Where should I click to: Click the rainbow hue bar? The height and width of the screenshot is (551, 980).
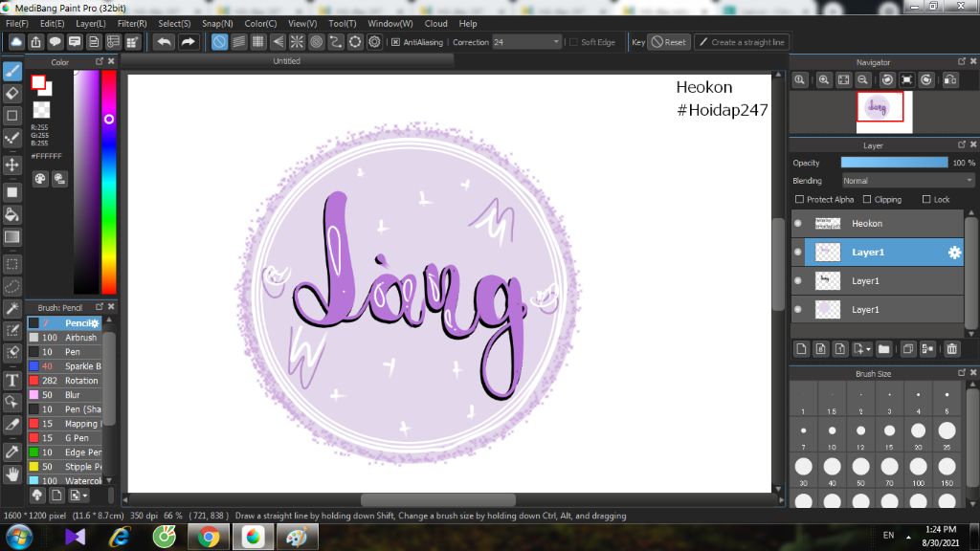(109, 182)
